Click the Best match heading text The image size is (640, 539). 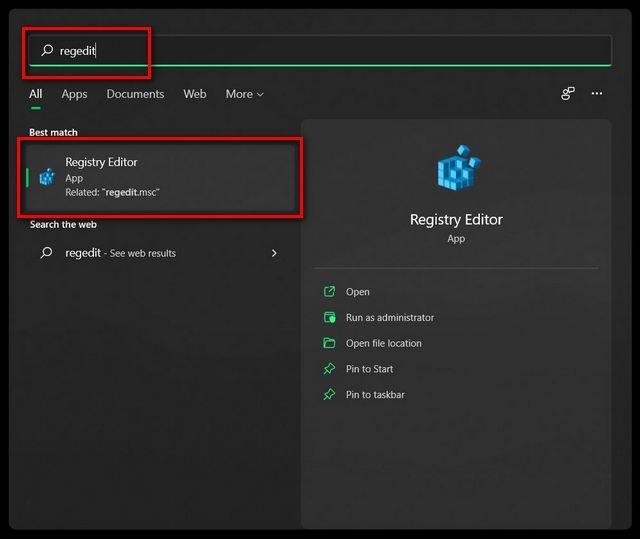(53, 133)
